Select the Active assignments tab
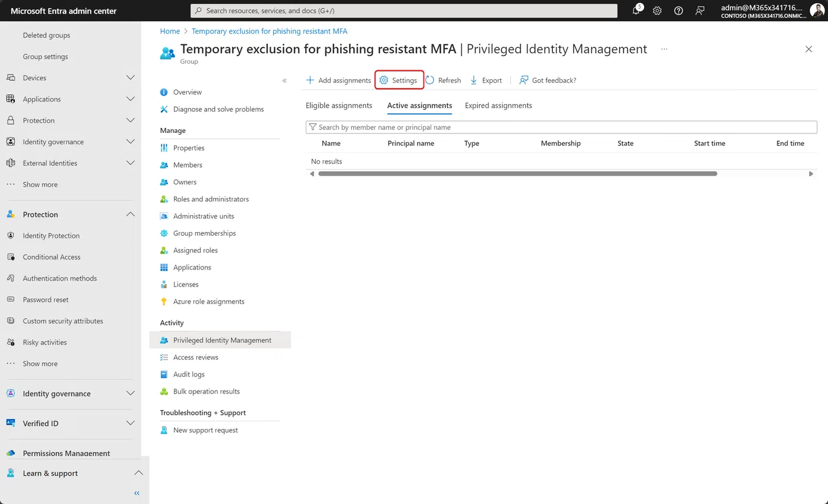 (419, 106)
